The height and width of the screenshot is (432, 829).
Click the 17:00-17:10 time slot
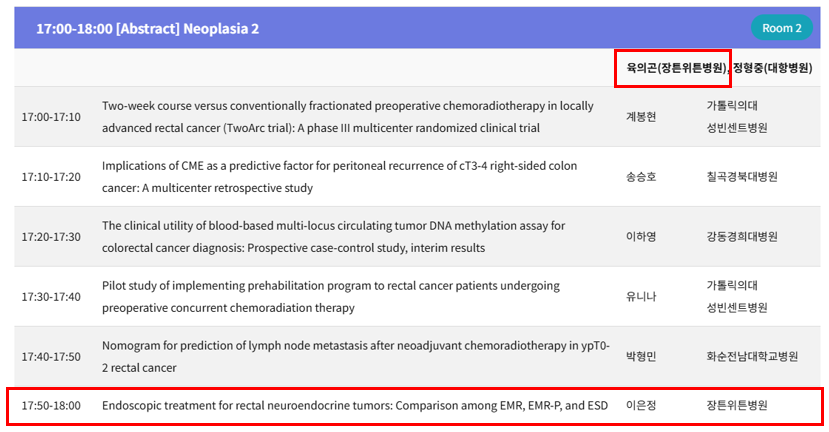click(x=51, y=117)
